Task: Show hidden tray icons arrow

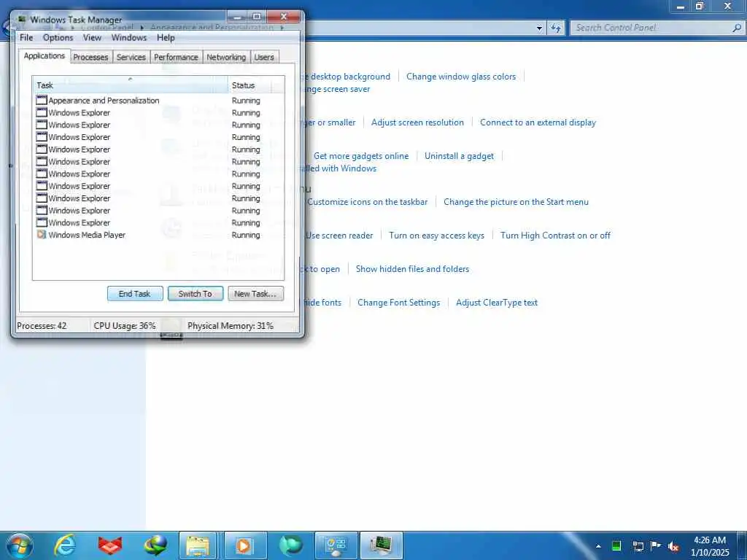Action: pos(598,546)
